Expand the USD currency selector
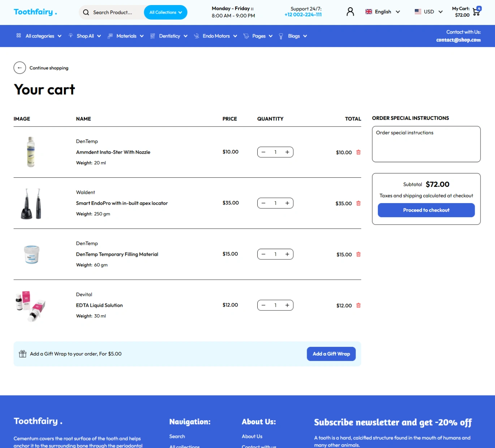The image size is (495, 448). click(429, 12)
